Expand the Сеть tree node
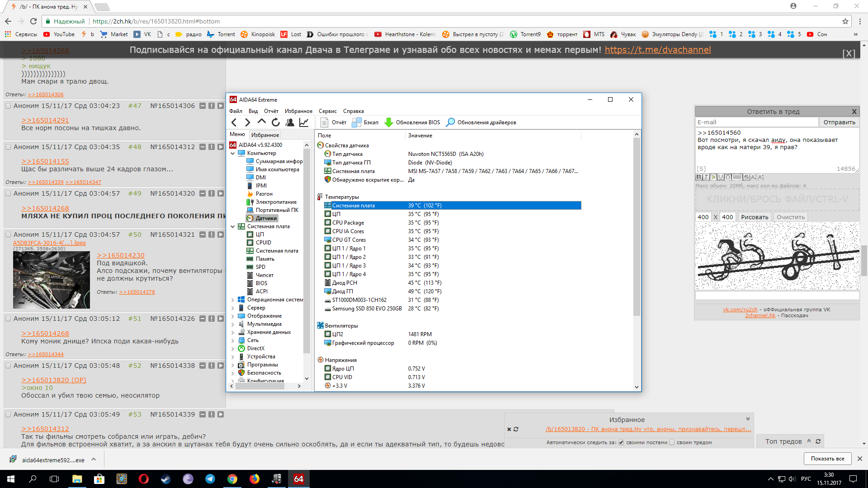 [233, 340]
